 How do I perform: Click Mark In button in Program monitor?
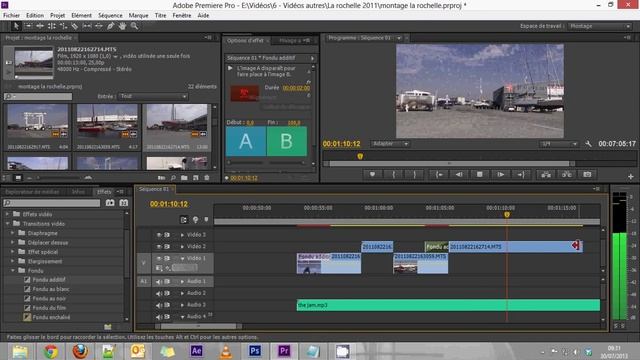(x=393, y=174)
